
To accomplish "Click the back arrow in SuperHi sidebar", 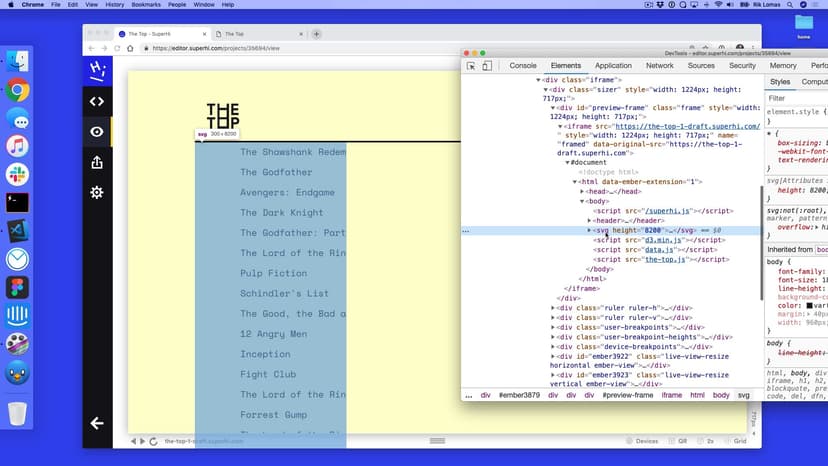I will click(x=97, y=423).
